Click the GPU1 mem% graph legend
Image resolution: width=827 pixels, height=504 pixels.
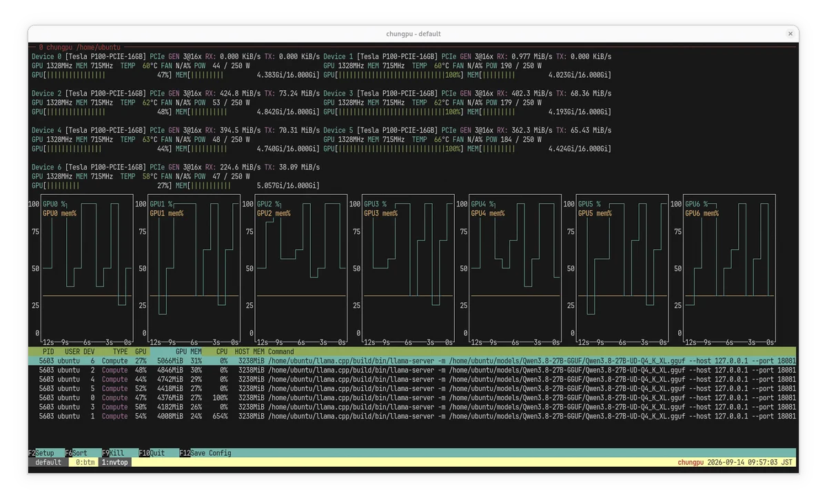[x=166, y=213]
